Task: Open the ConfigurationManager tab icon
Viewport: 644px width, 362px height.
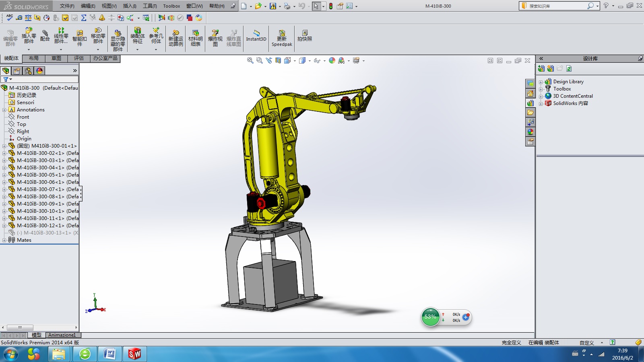Action: [x=28, y=71]
